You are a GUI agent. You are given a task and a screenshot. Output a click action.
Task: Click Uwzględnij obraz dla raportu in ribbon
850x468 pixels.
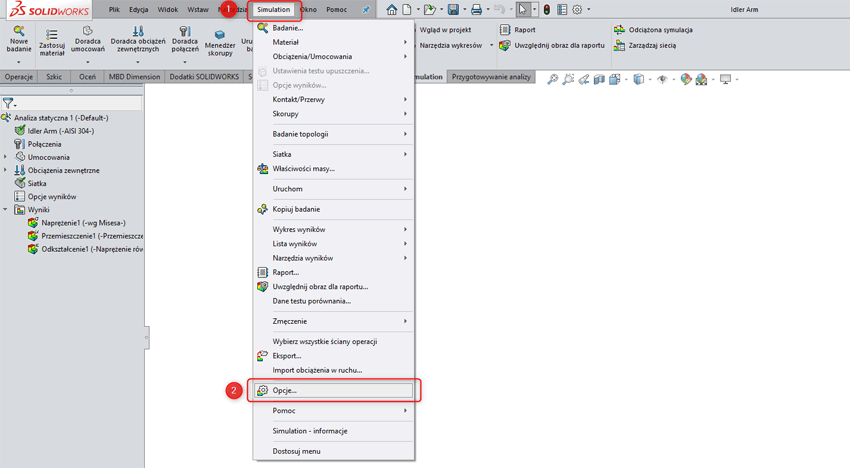click(x=552, y=46)
